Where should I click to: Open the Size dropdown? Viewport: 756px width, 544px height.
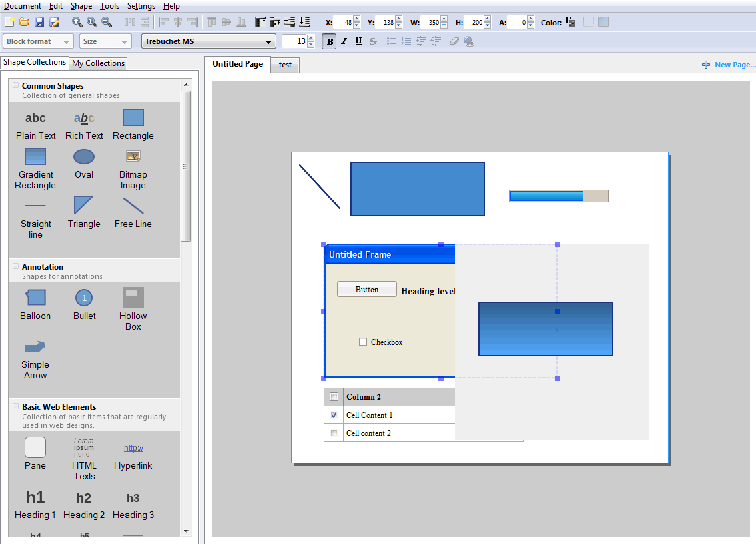pos(105,41)
